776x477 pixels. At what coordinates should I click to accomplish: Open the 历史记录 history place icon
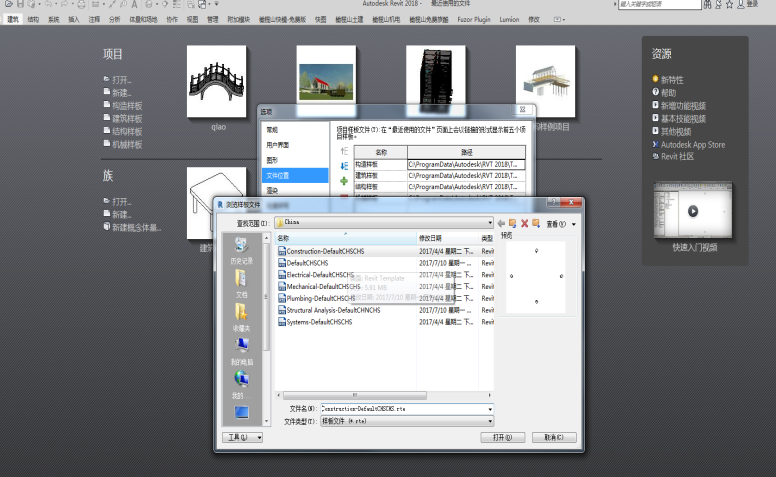(x=242, y=251)
